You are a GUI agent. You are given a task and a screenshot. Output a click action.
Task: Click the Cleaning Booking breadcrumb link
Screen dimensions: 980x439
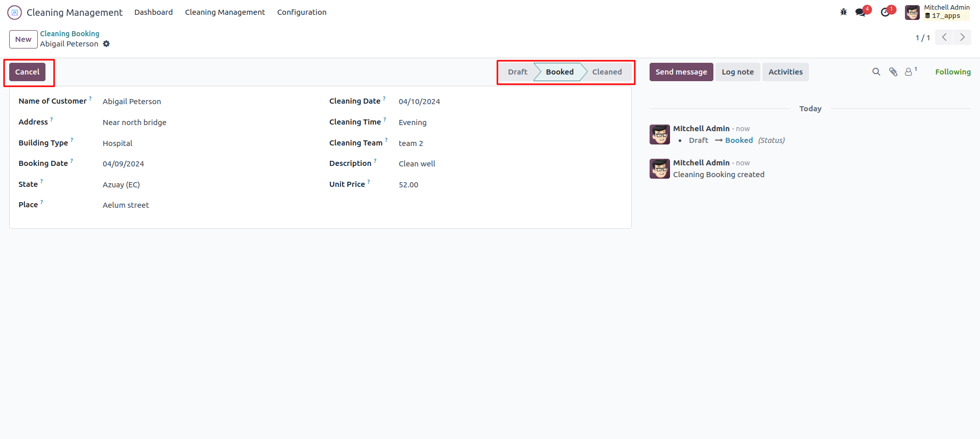pos(70,34)
